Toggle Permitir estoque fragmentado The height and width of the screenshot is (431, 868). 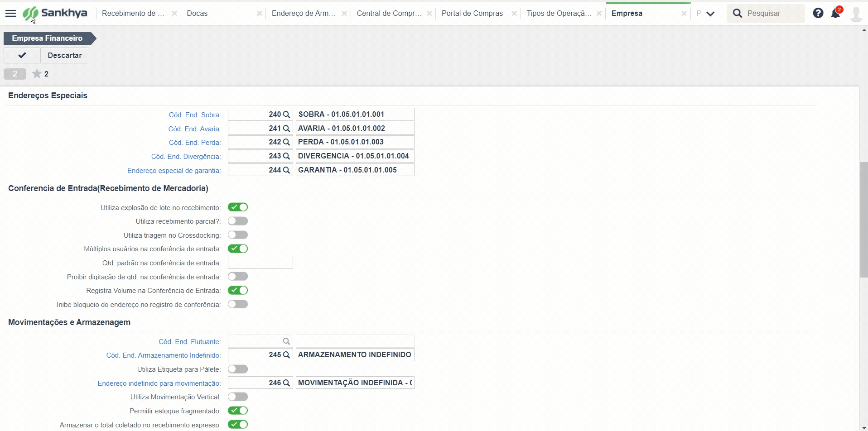click(238, 411)
